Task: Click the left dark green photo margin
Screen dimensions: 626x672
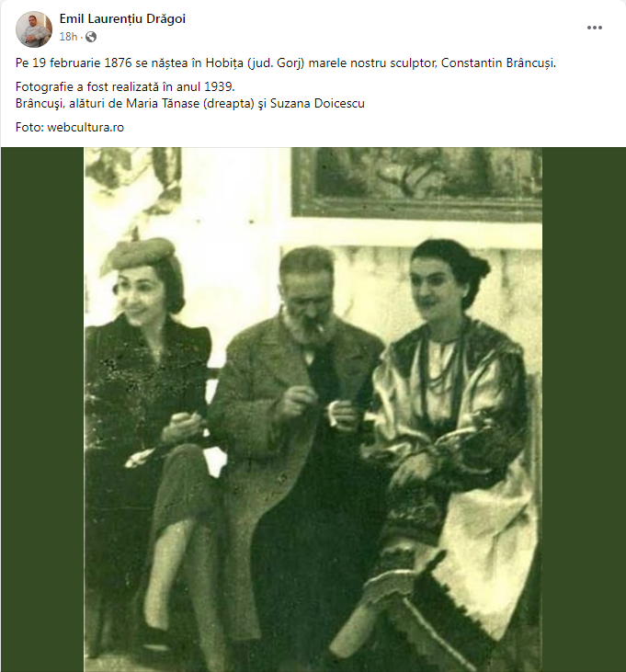Action: 42,409
